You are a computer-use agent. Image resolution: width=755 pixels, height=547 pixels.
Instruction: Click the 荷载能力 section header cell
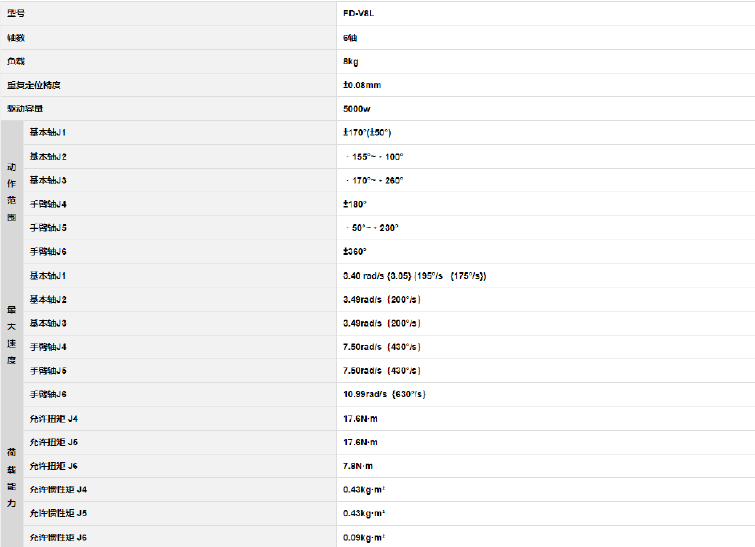pos(11,477)
